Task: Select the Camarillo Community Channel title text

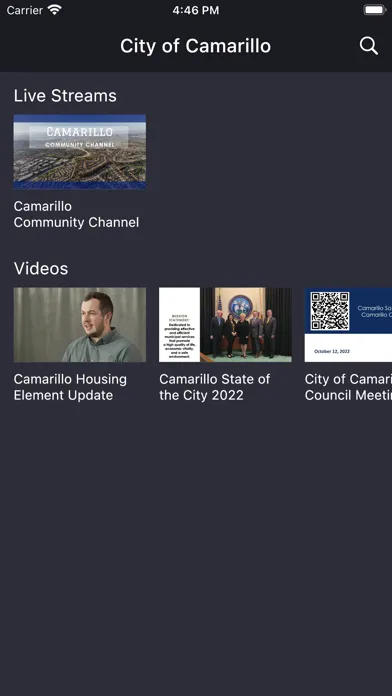Action: point(76,214)
